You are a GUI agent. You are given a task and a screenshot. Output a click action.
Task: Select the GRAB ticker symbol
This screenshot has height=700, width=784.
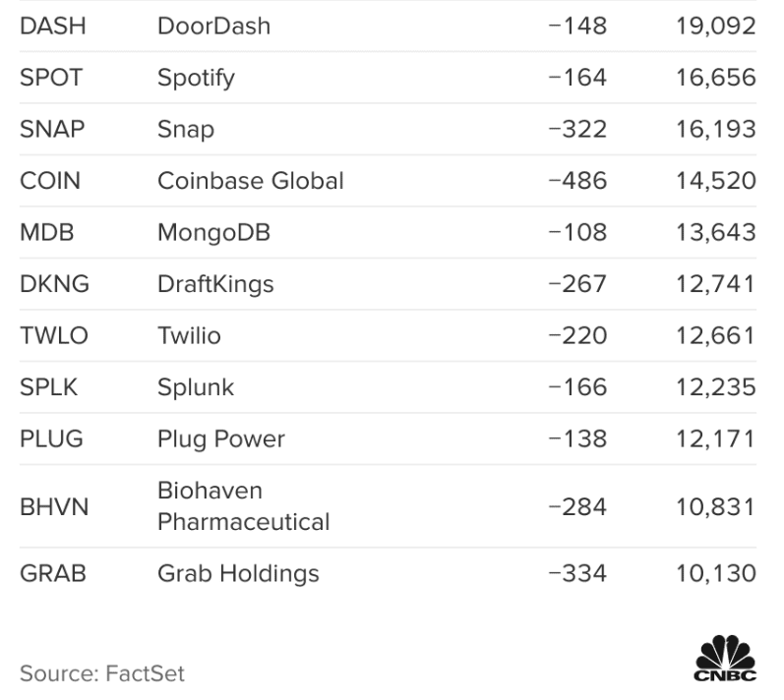pos(53,573)
